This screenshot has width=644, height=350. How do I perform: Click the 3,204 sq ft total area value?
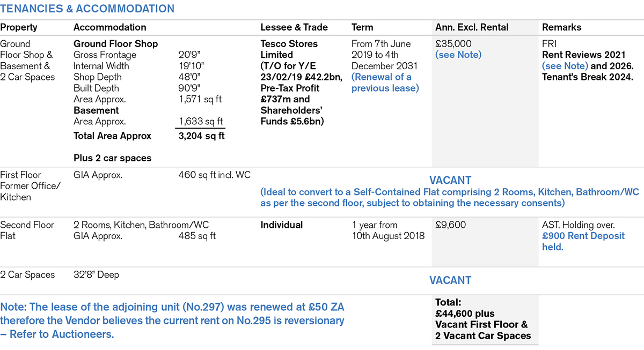click(x=201, y=136)
